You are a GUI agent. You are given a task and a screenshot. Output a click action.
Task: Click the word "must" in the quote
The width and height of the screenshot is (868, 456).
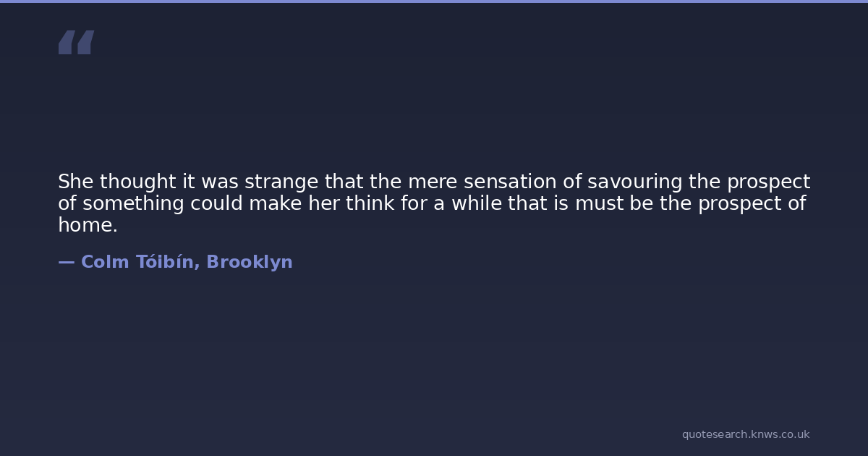(x=600, y=203)
